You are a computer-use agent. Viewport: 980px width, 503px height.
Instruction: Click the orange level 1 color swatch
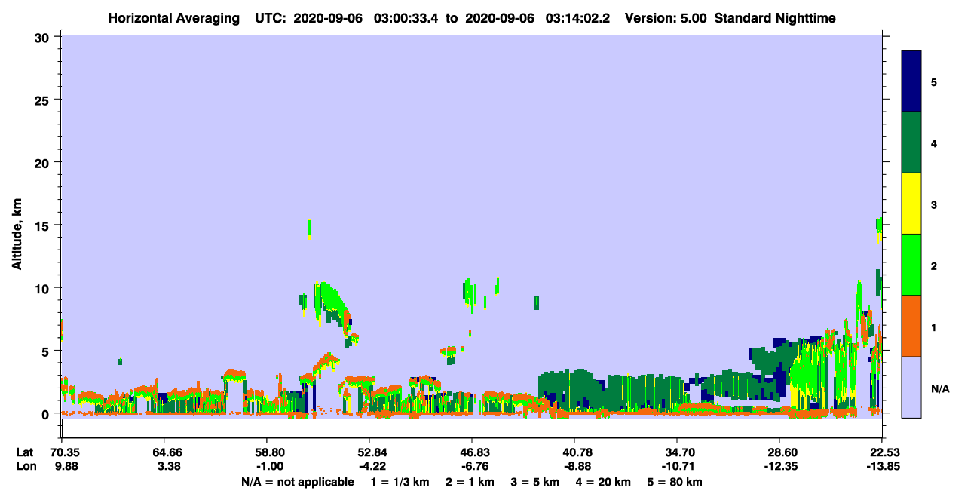[911, 326]
